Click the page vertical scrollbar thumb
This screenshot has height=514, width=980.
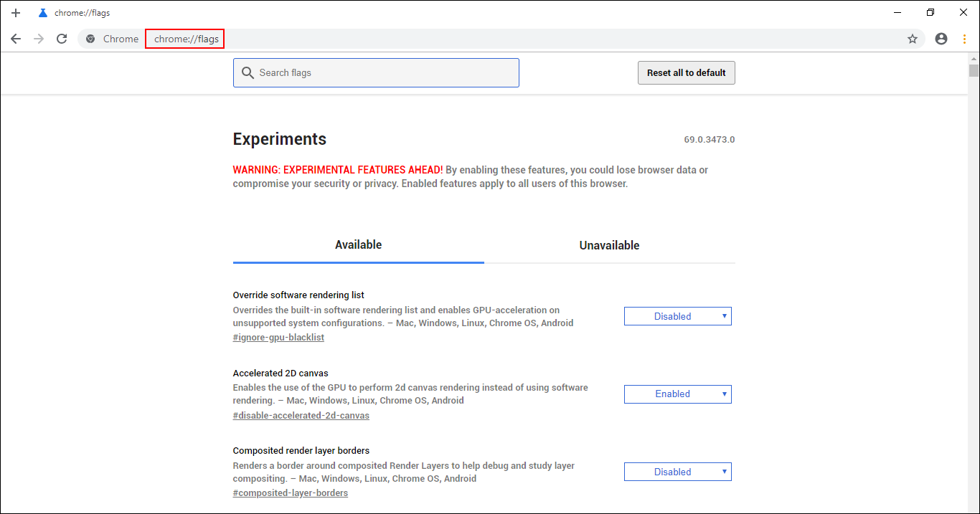pyautogui.click(x=974, y=70)
